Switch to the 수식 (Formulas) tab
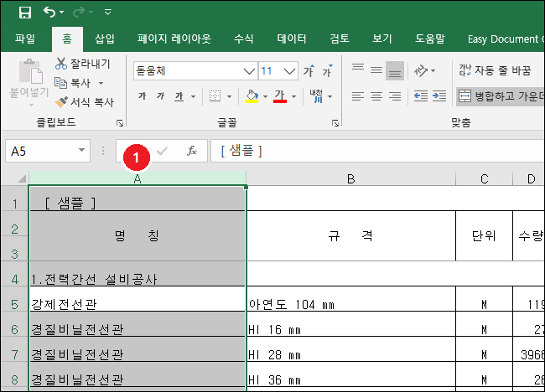Screen dimensions: 545x392 tap(244, 39)
